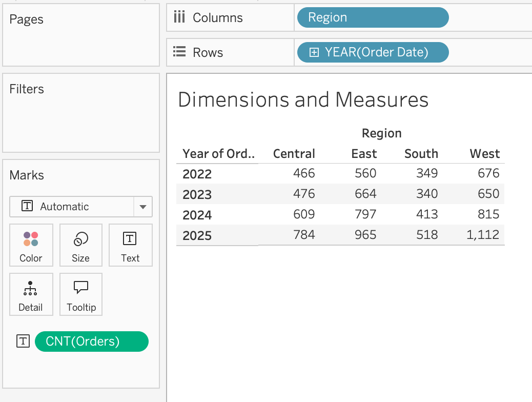Click the Dimensions and Measures title
532x402 pixels.
click(303, 100)
